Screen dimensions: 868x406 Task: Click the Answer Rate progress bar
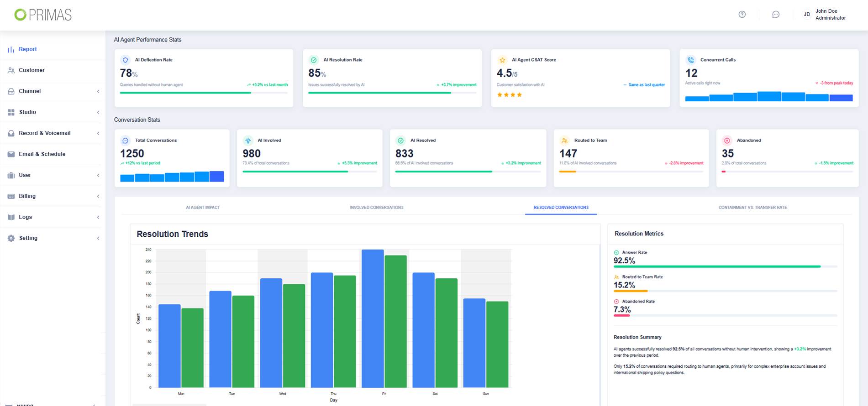[x=725, y=266]
